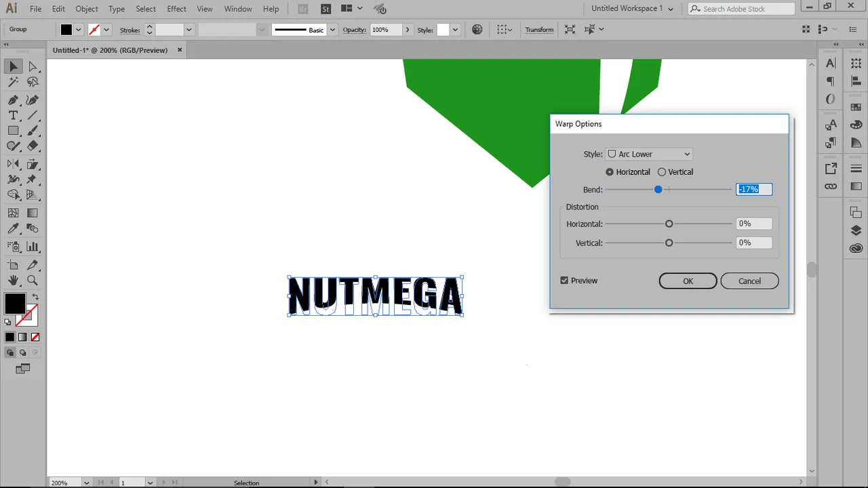The width and height of the screenshot is (868, 488).
Task: Open the stroke weight dropdown
Action: coord(189,30)
